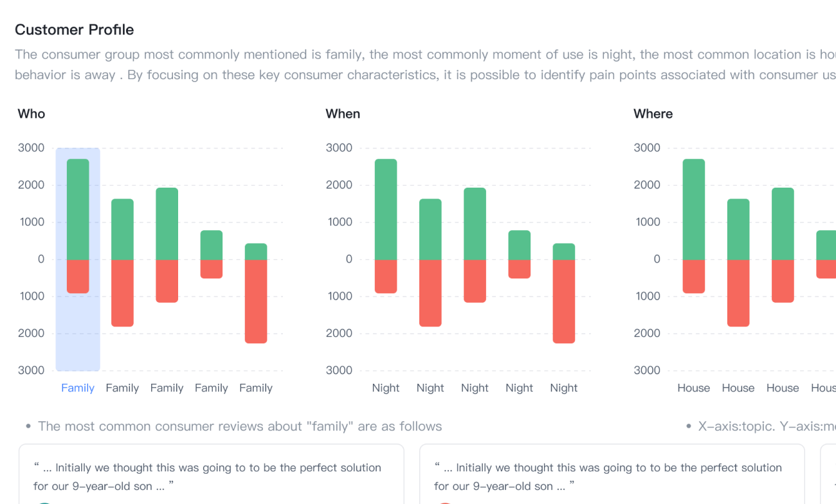Select the second red bar in Where chart
The height and width of the screenshot is (504, 836).
click(738, 292)
